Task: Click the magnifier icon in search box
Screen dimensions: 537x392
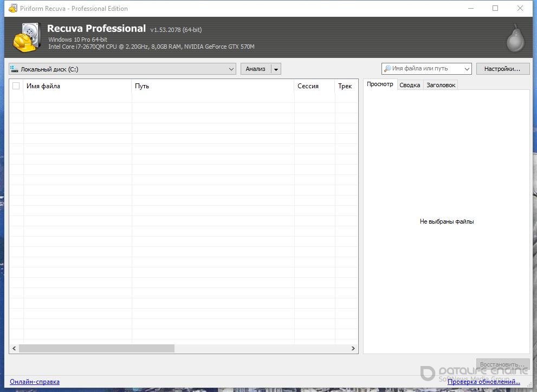Action: 387,69
